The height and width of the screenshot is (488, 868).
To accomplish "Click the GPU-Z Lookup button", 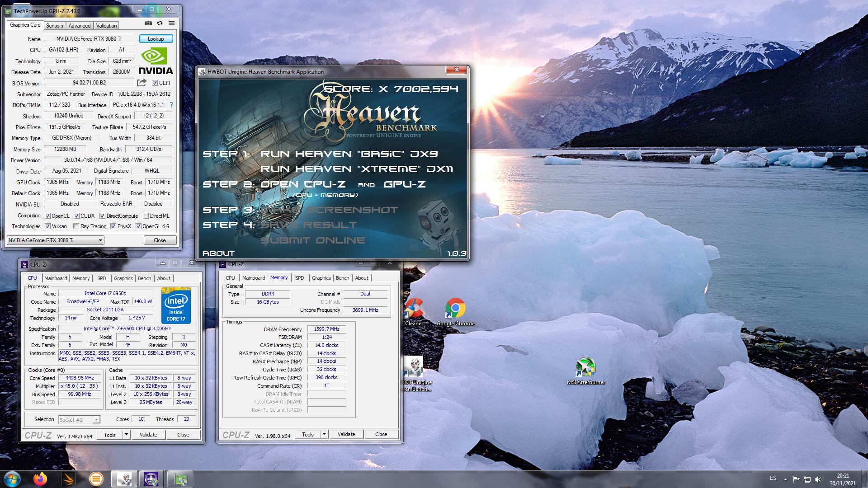I will [x=156, y=39].
